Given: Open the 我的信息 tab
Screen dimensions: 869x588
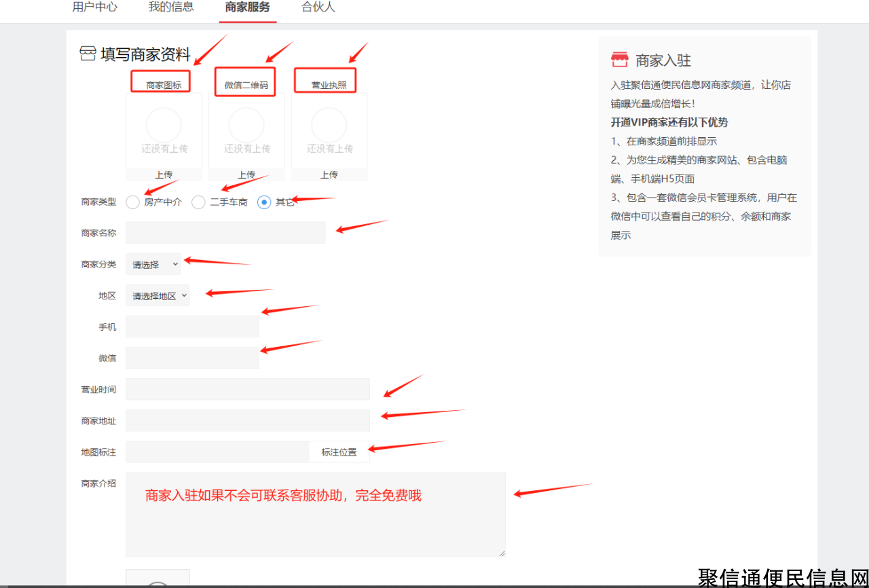Looking at the screenshot, I should click(x=171, y=7).
